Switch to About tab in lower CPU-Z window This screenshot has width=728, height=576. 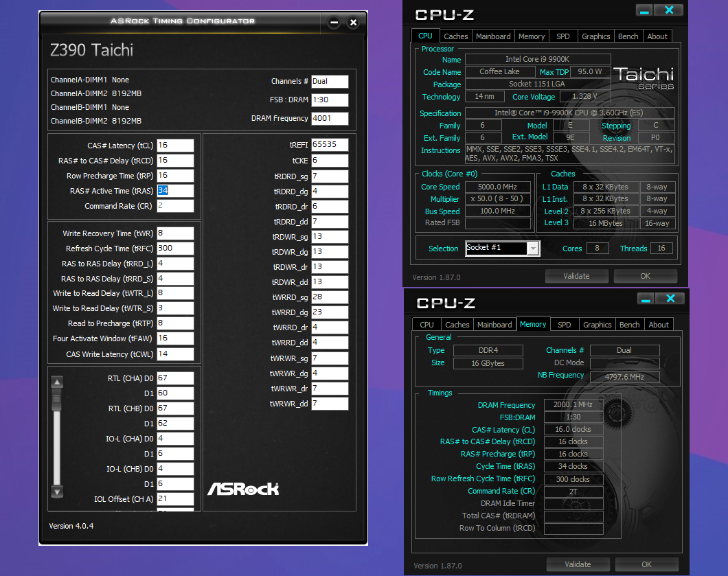tap(659, 325)
